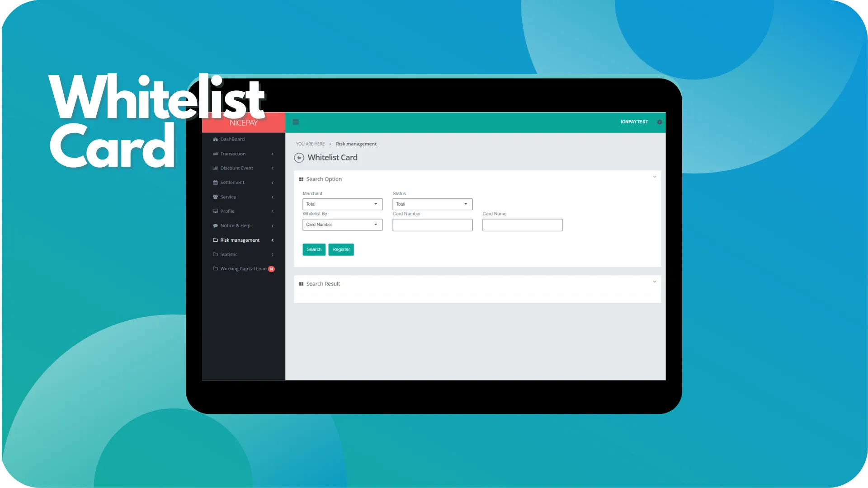Click the Risk management folder icon

[x=215, y=239]
